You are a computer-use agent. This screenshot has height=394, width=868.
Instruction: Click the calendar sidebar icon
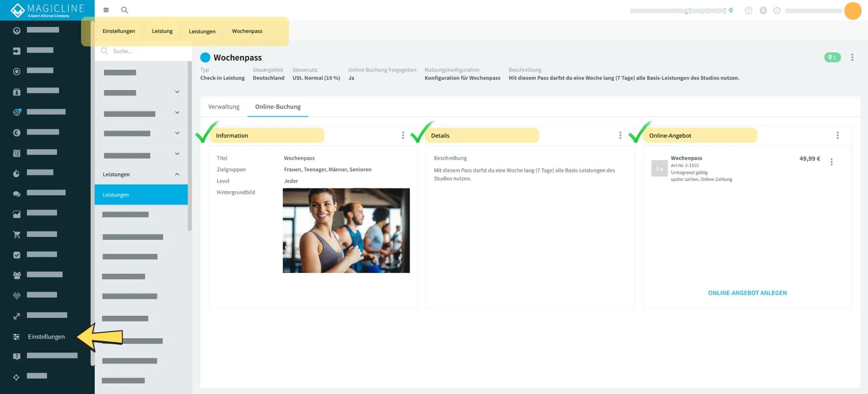17,153
